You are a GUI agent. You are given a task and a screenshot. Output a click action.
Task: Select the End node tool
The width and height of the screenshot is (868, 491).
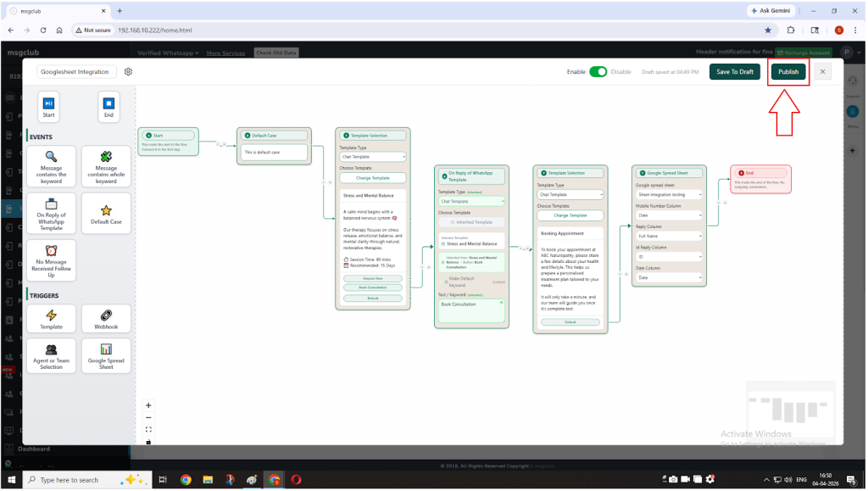[108, 106]
